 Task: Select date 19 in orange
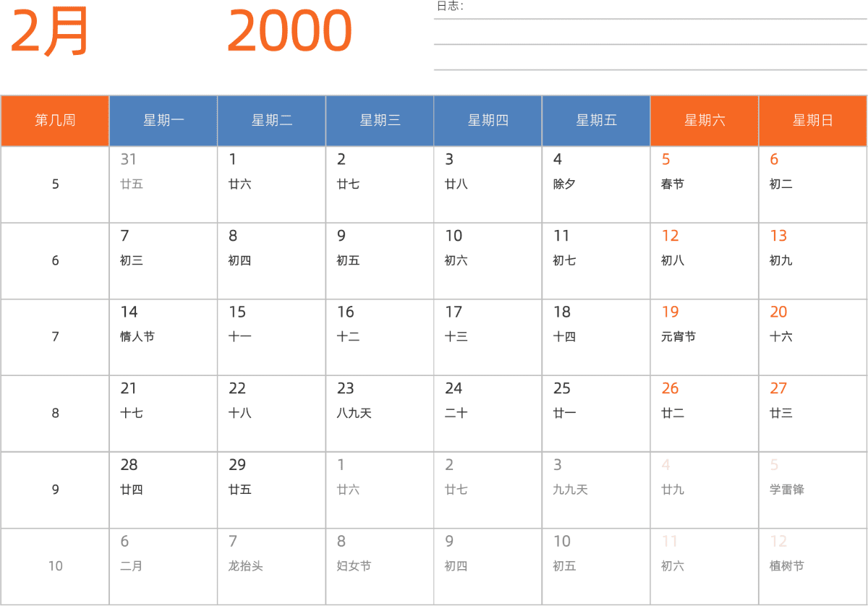coord(671,312)
